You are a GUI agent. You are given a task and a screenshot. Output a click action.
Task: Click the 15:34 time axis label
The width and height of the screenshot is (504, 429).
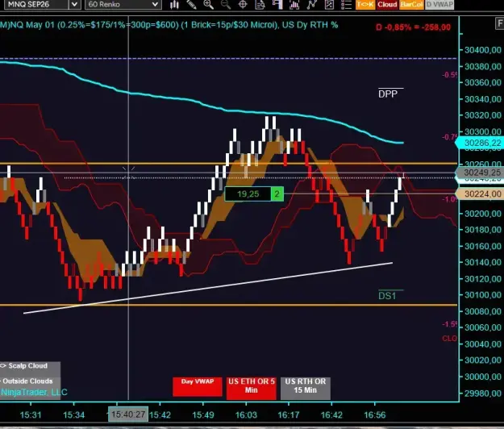click(x=73, y=414)
